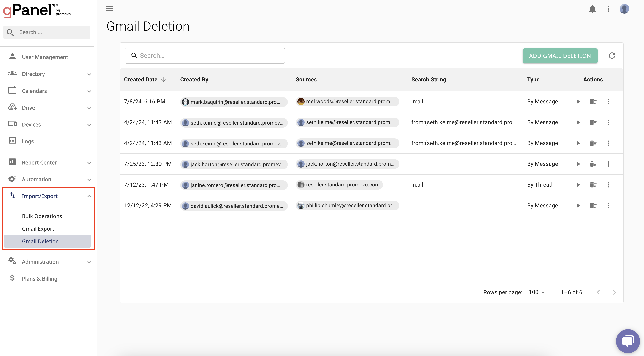Click the "By Thread" type cell
644x356 pixels.
[x=540, y=185]
